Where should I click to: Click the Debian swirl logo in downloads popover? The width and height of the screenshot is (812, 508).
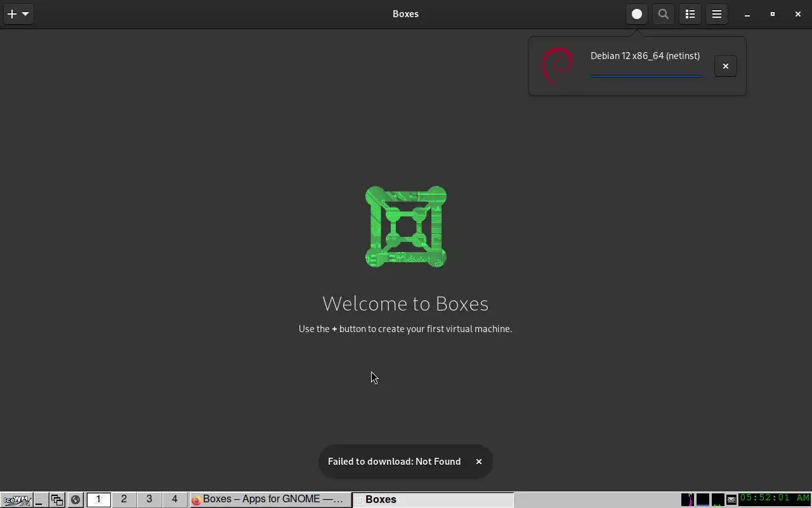pyautogui.click(x=558, y=66)
